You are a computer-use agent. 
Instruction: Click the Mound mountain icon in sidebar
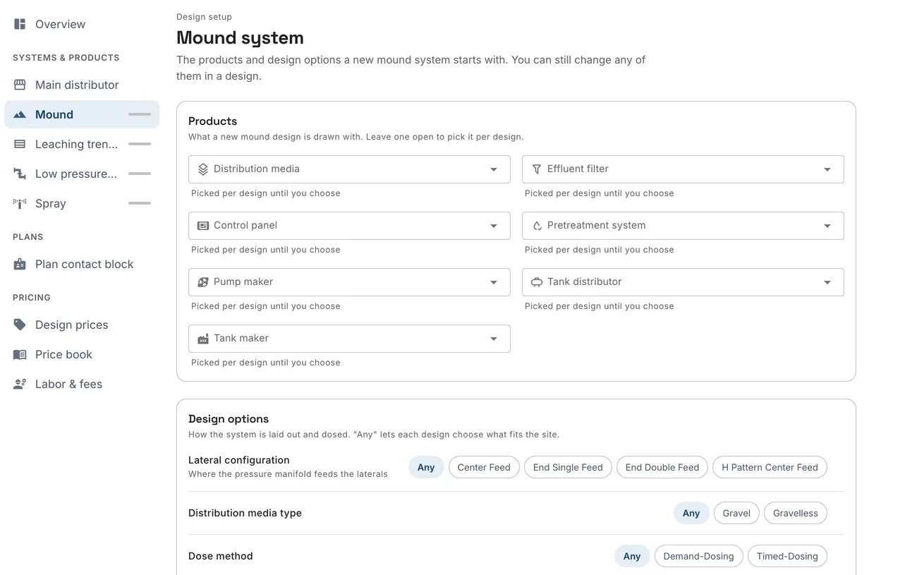tap(20, 114)
